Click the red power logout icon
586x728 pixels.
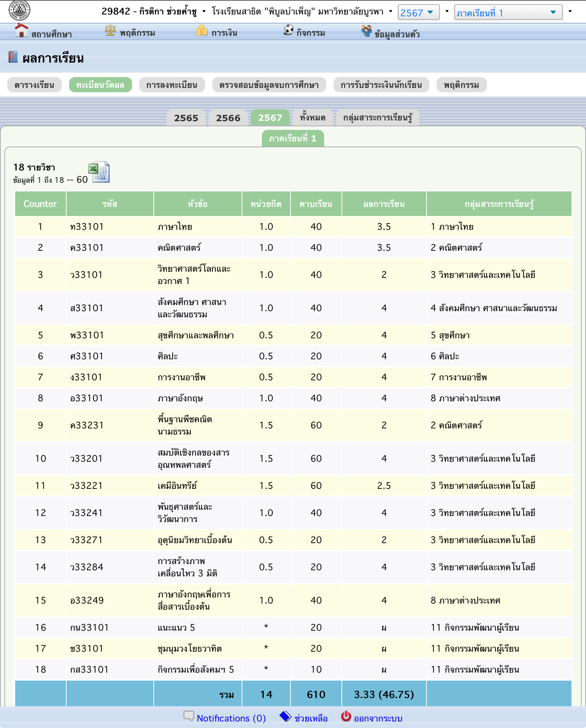pyautogui.click(x=346, y=716)
